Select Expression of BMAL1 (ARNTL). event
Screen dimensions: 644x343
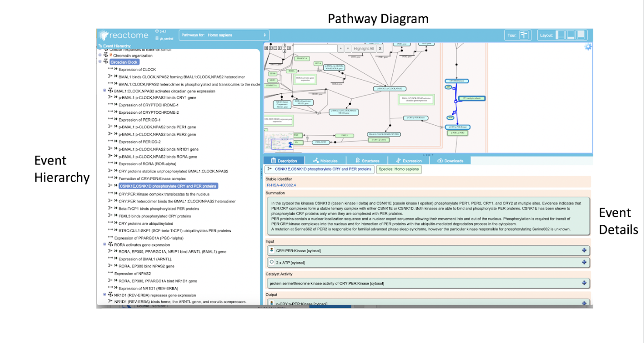pos(145,259)
